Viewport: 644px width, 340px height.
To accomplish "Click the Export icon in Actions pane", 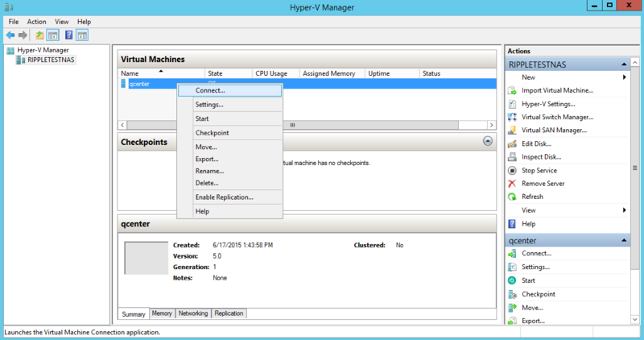I will [512, 321].
